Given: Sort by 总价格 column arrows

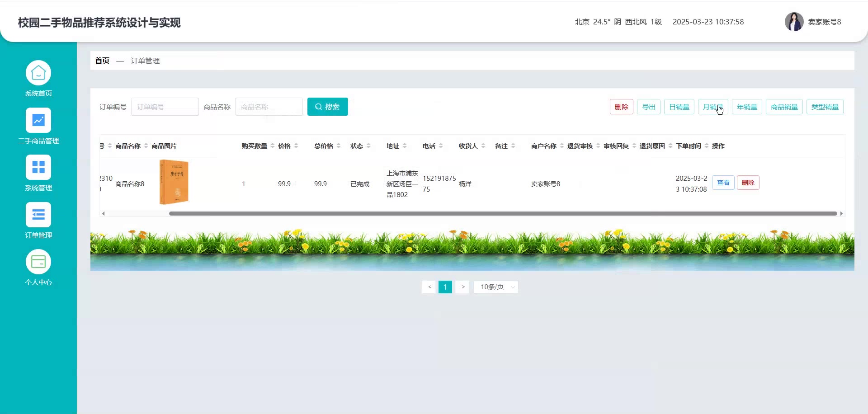Looking at the screenshot, I should [x=339, y=146].
